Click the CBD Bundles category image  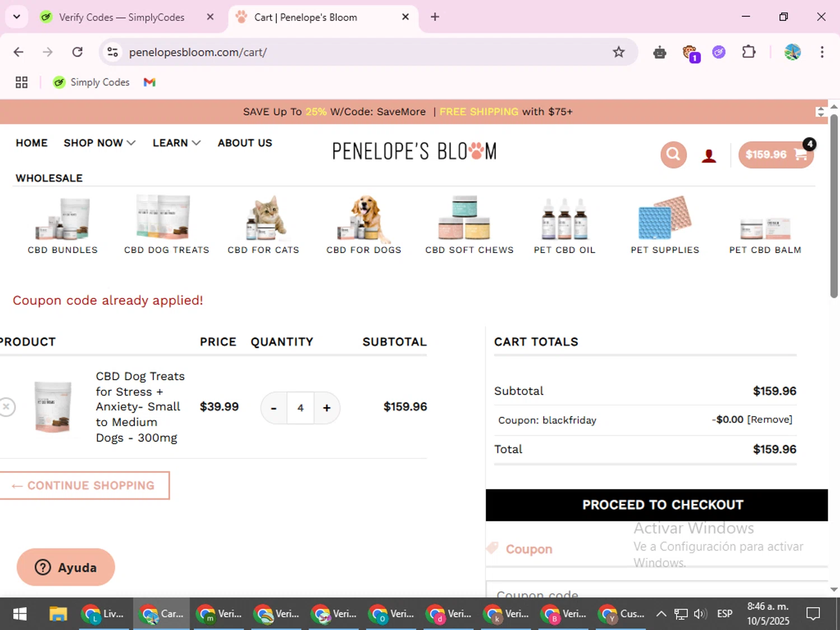[x=63, y=218]
